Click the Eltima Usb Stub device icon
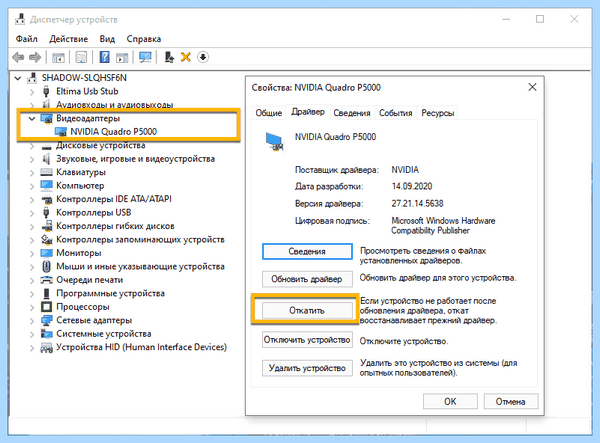Image resolution: width=600 pixels, height=443 pixels. tap(46, 91)
